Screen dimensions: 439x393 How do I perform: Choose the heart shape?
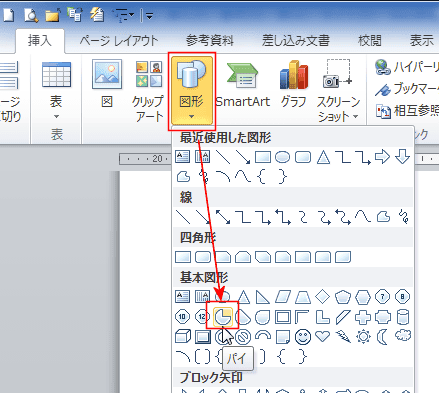[322, 336]
